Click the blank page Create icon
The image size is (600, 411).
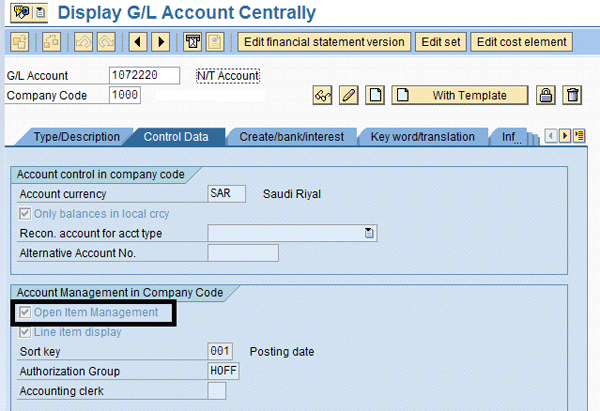coord(375,96)
